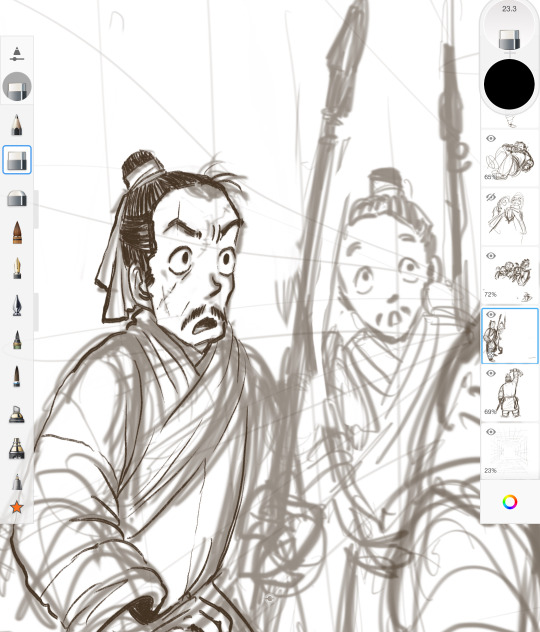This screenshot has height=632, width=540.
Task: Hide the 72% opacity layer
Action: point(490,256)
